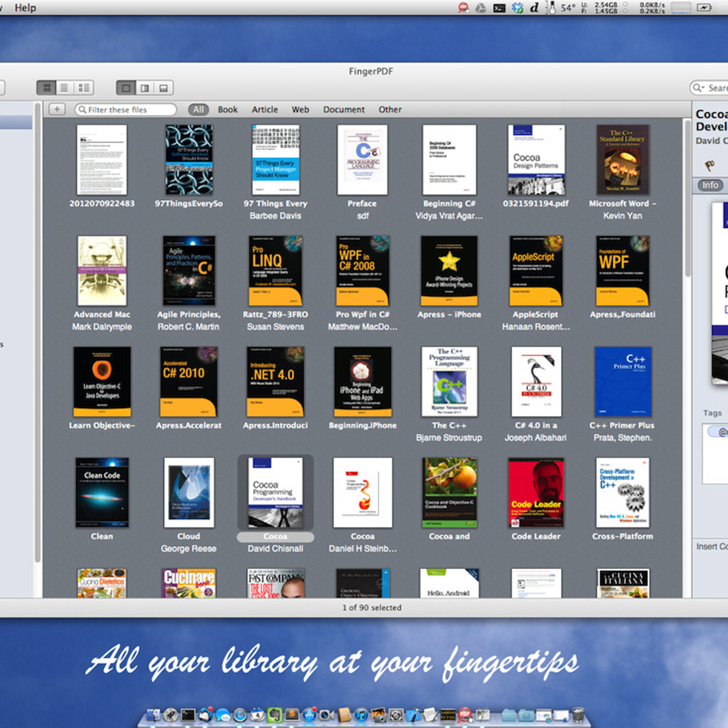
Task: Select Apress Foundations of WPF cover
Action: coord(622,271)
